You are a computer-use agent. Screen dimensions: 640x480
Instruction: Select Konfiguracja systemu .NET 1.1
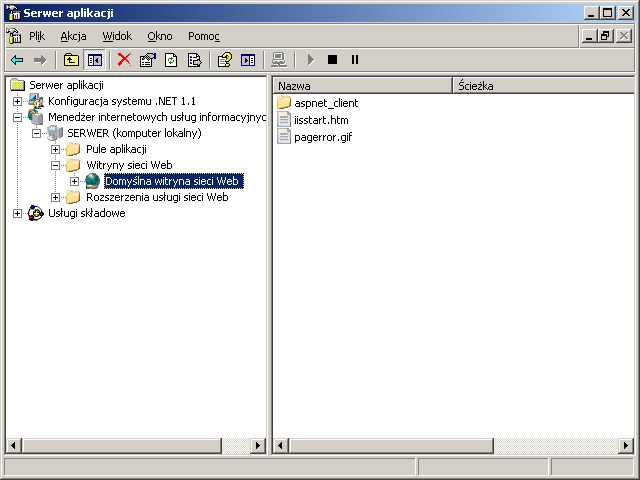coord(122,101)
